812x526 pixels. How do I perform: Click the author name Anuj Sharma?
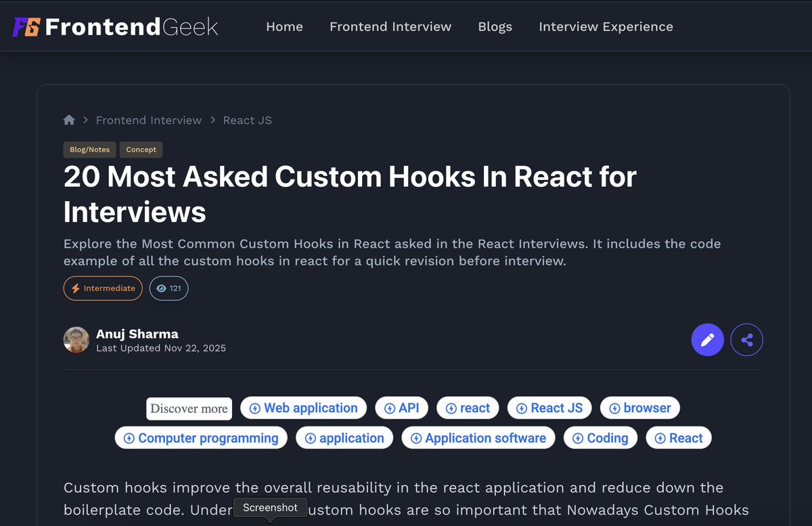139,334
